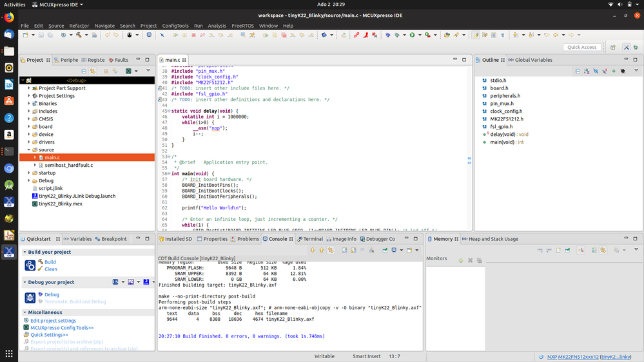
Task: Expand the drivers folder in project tree
Action: (29, 142)
